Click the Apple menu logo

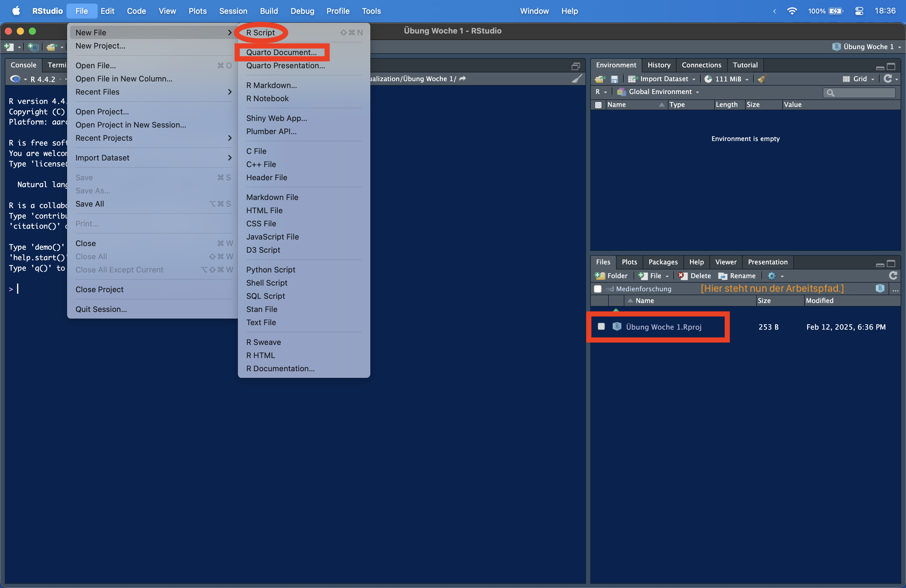coord(16,11)
